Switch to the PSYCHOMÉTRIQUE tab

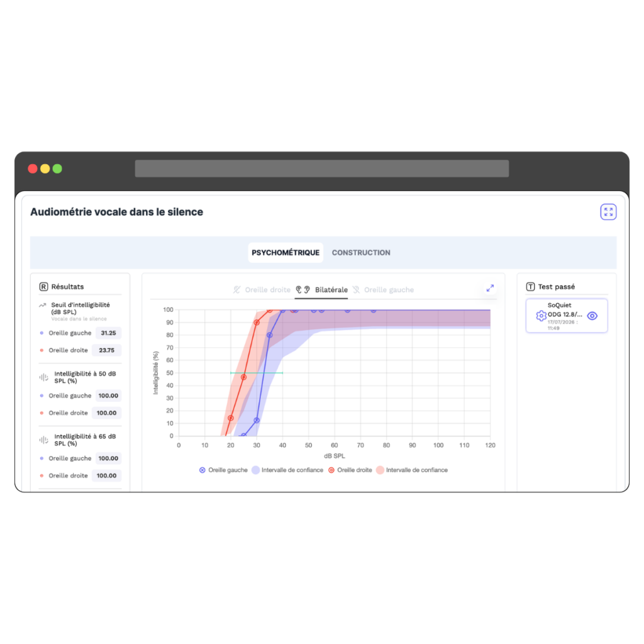pyautogui.click(x=286, y=253)
